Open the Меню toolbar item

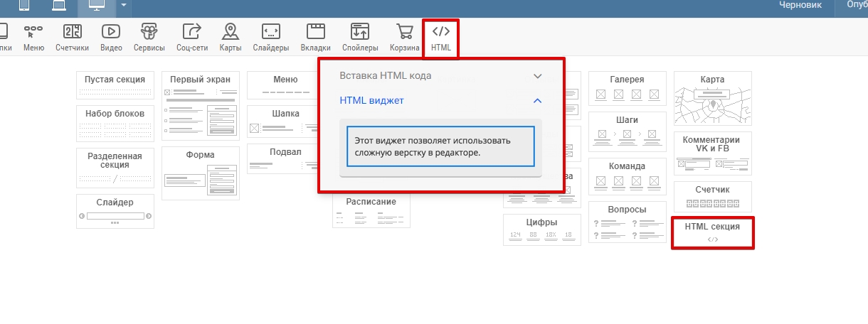click(x=33, y=38)
